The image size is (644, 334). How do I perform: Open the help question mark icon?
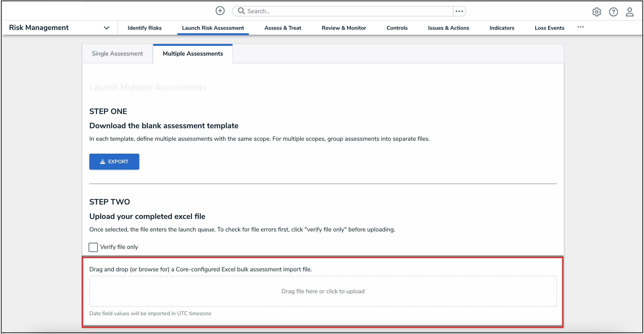point(613,12)
